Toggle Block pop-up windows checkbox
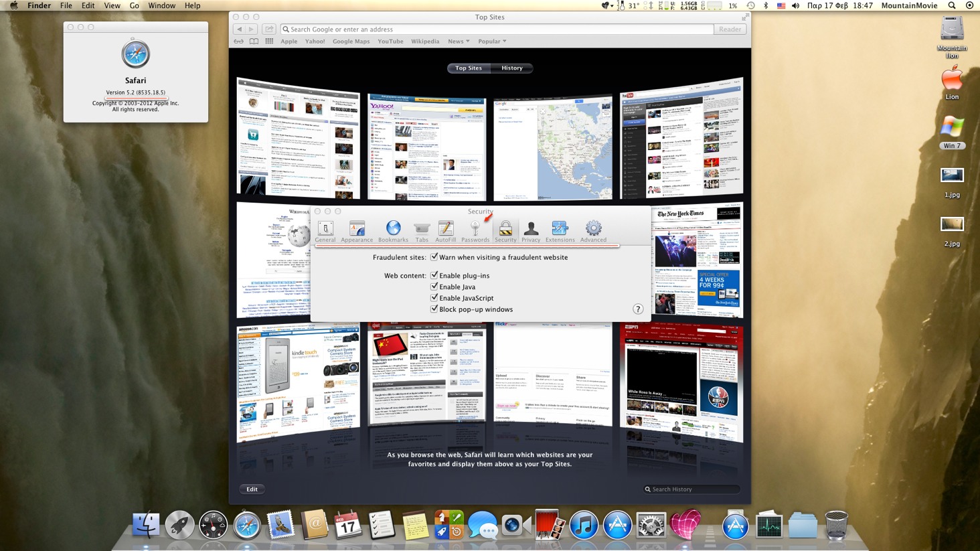The width and height of the screenshot is (980, 551). 434,309
